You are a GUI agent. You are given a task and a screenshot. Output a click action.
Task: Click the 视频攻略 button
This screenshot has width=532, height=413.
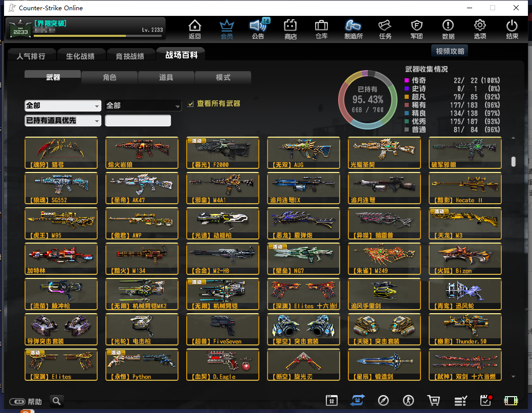[450, 51]
